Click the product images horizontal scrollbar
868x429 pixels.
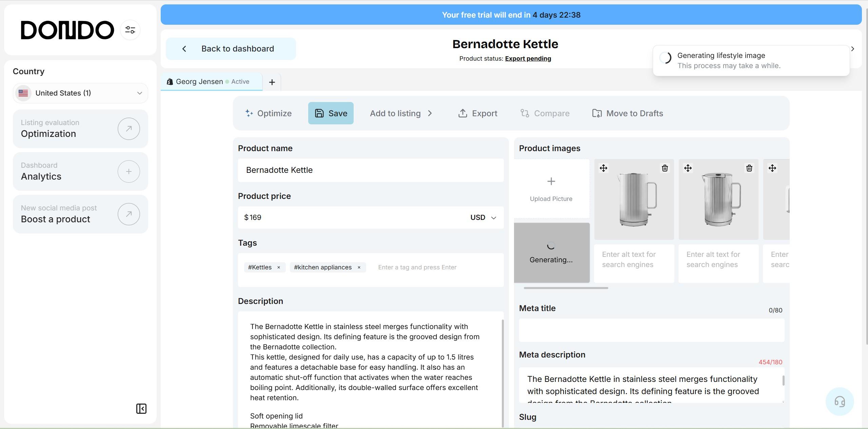(566, 288)
